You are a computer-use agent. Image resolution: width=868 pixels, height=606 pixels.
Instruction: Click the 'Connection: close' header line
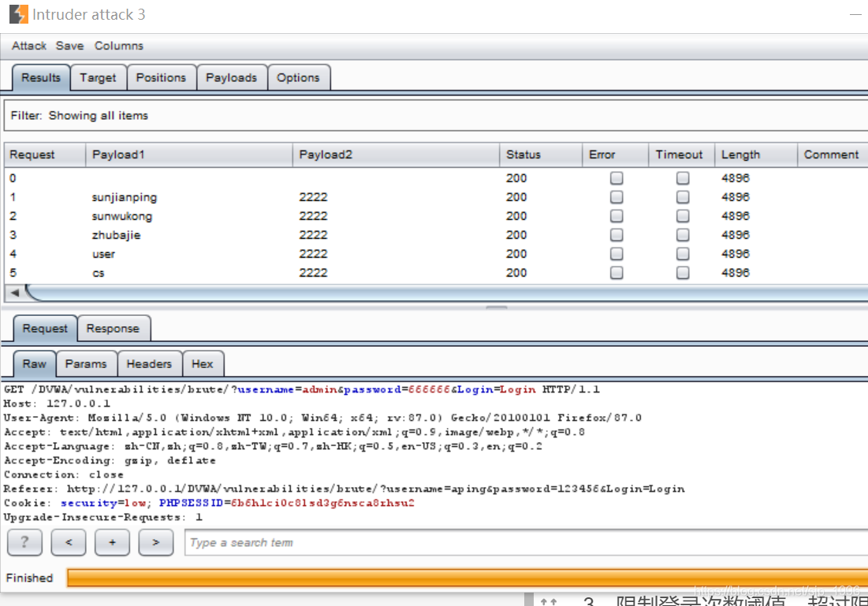point(64,474)
